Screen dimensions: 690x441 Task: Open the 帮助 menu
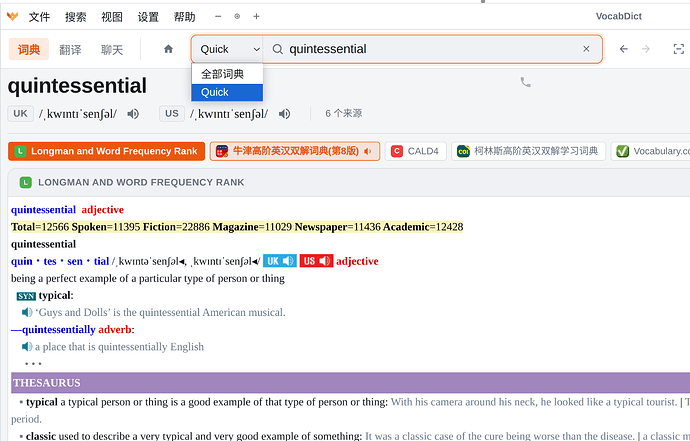184,17
